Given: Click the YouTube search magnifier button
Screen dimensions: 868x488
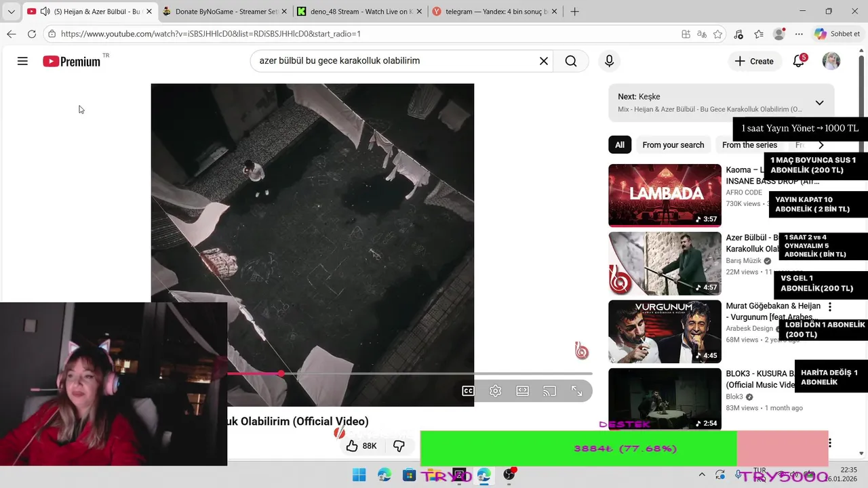Looking at the screenshot, I should coord(571,61).
